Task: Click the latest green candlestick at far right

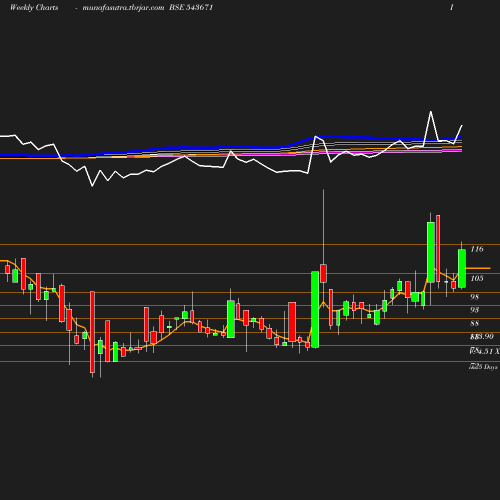Action: coord(462,268)
